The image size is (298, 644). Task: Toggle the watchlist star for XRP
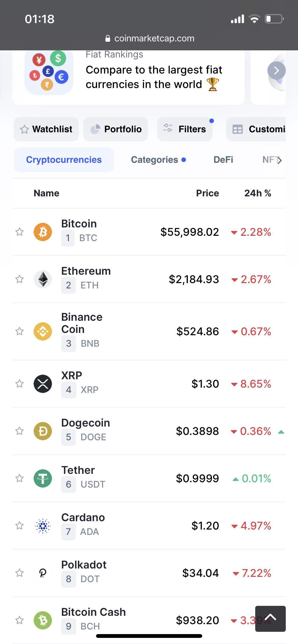click(20, 384)
